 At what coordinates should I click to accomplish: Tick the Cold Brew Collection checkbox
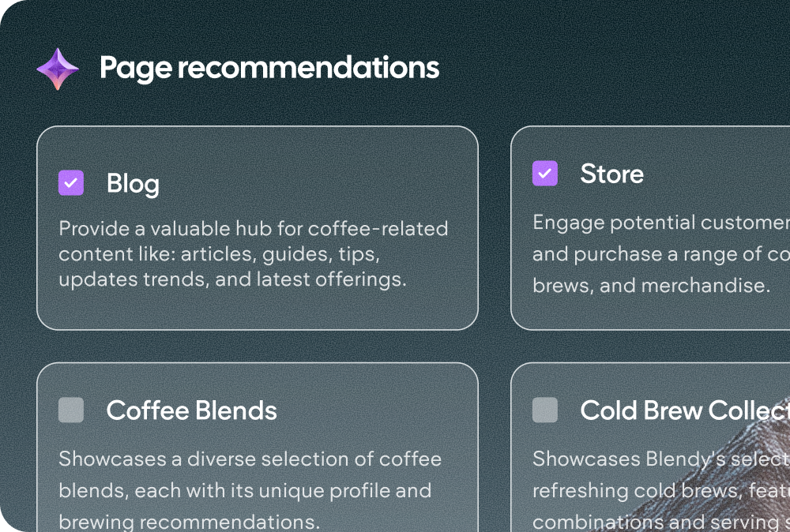tap(545, 410)
